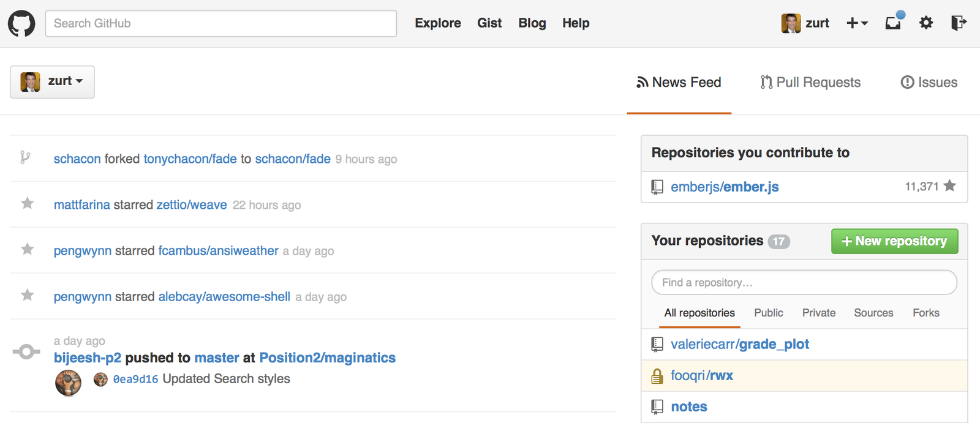Open fcambus/ansiweather repository

tap(219, 251)
